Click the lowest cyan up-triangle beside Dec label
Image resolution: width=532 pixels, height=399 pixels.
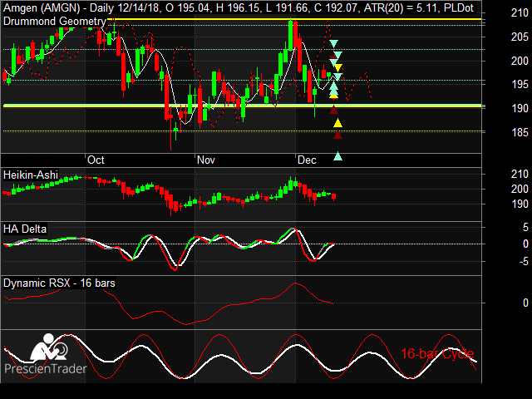(338, 156)
